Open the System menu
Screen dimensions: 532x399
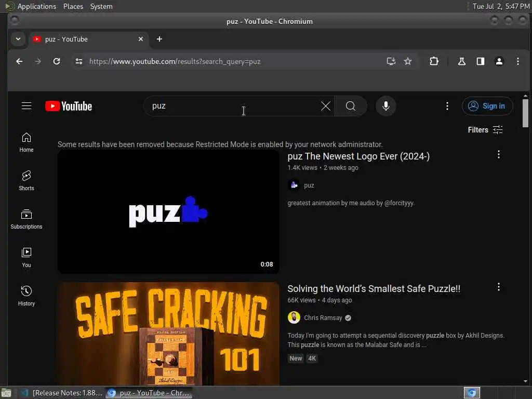click(101, 6)
